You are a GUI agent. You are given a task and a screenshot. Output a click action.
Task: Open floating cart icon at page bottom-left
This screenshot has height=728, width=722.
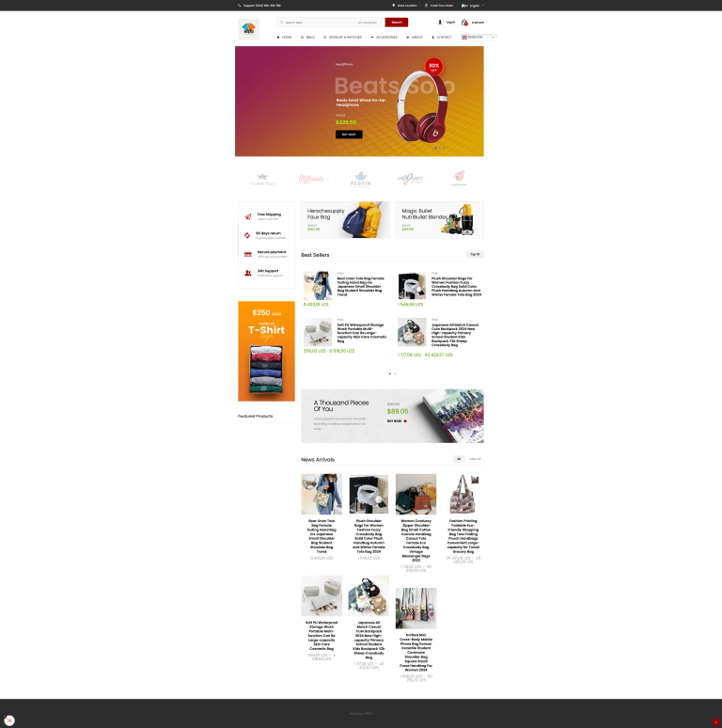(x=9, y=720)
